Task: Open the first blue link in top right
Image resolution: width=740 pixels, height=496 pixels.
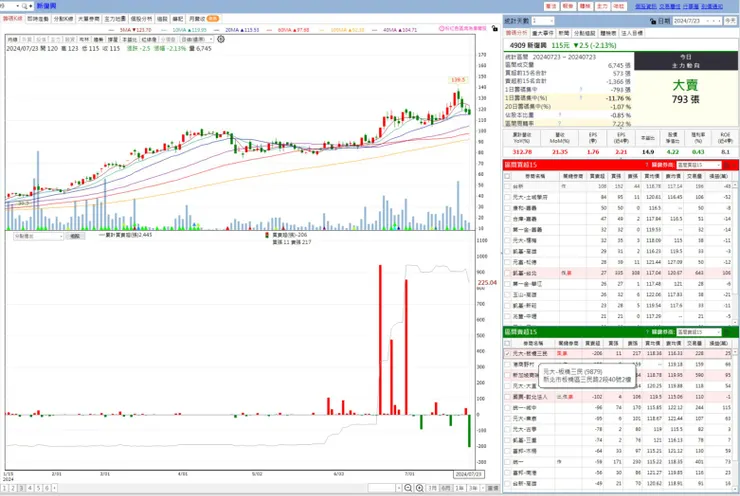Action: click(x=646, y=6)
